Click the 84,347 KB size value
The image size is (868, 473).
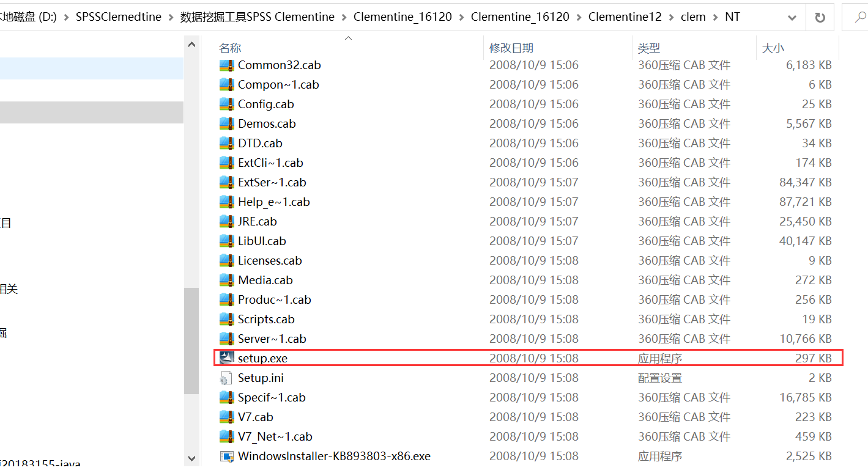(805, 182)
